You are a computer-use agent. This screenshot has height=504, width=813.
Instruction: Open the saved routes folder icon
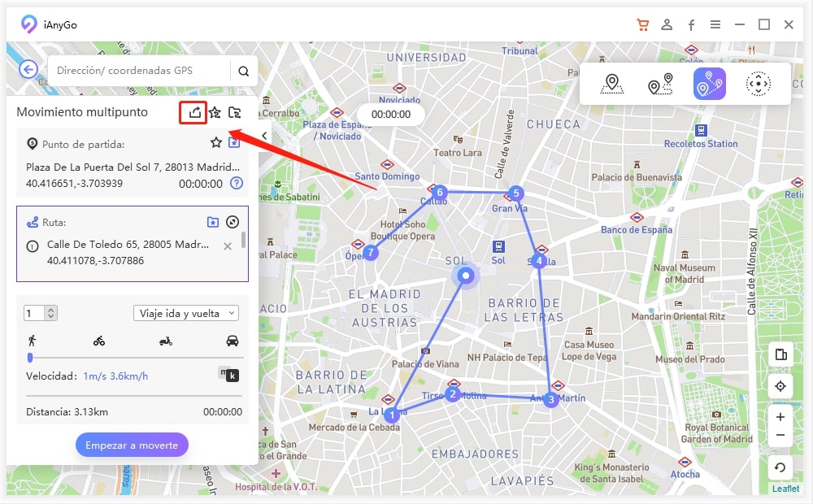click(x=235, y=112)
